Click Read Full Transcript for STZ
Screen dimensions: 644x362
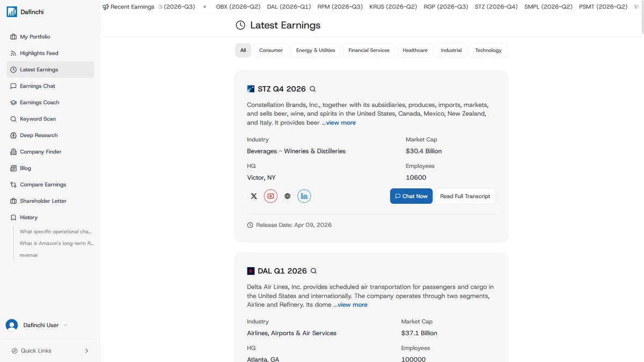click(x=465, y=196)
